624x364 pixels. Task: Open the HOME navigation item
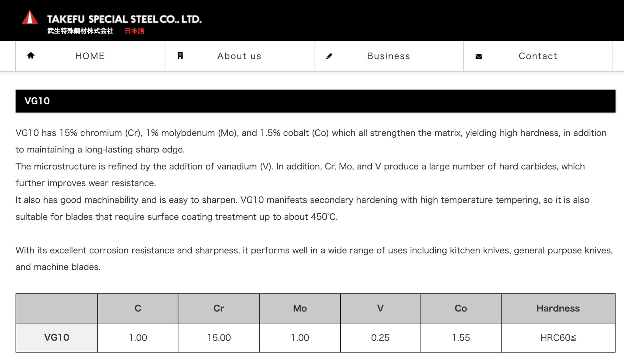tap(89, 56)
